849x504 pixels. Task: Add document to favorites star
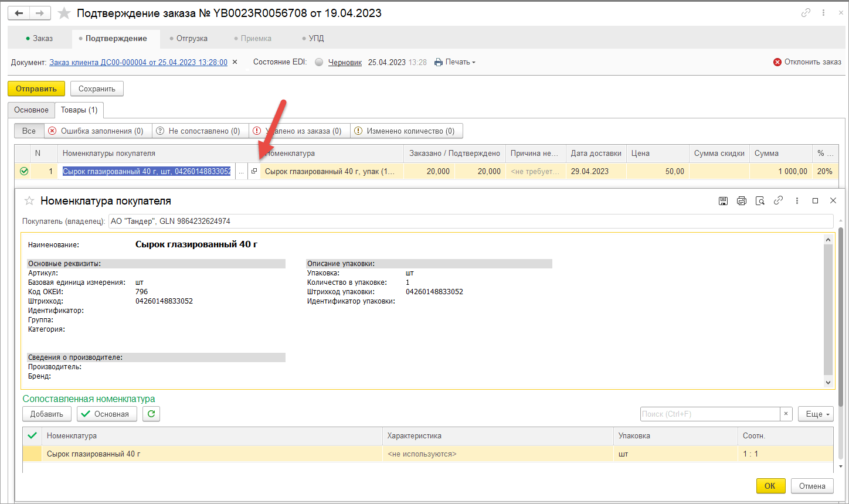(65, 13)
